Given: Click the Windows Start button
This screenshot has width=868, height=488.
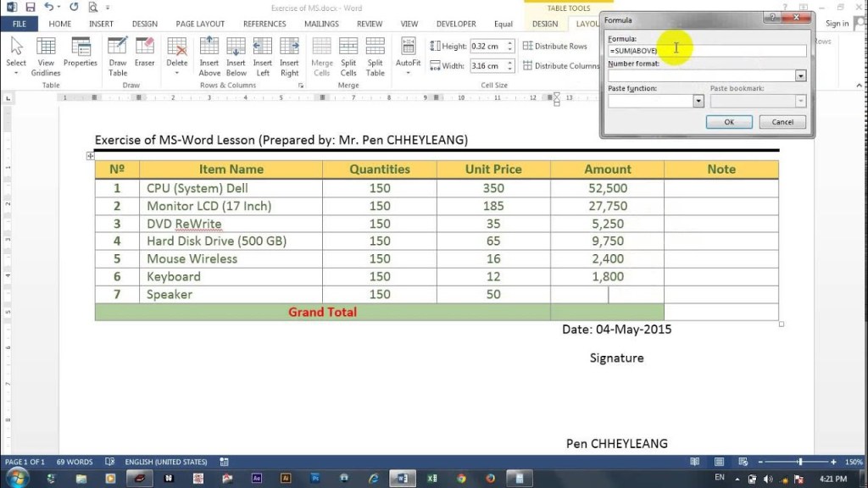Looking at the screenshot, I should (16, 479).
